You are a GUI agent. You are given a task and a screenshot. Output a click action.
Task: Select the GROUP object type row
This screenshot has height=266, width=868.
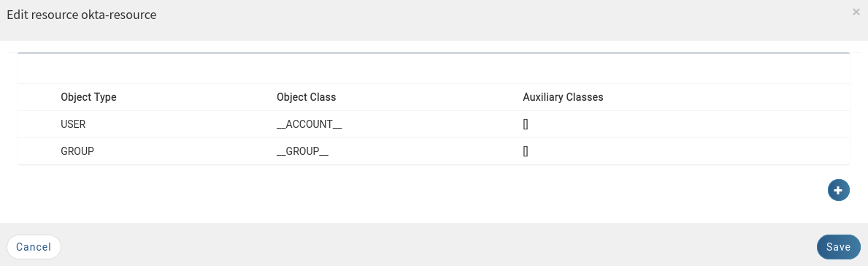434,151
